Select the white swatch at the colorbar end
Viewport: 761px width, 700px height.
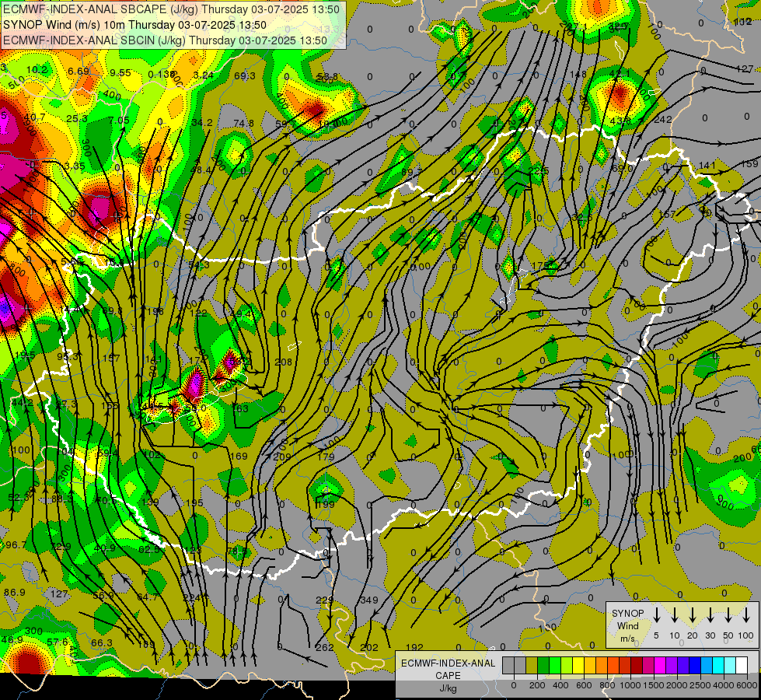click(x=741, y=665)
